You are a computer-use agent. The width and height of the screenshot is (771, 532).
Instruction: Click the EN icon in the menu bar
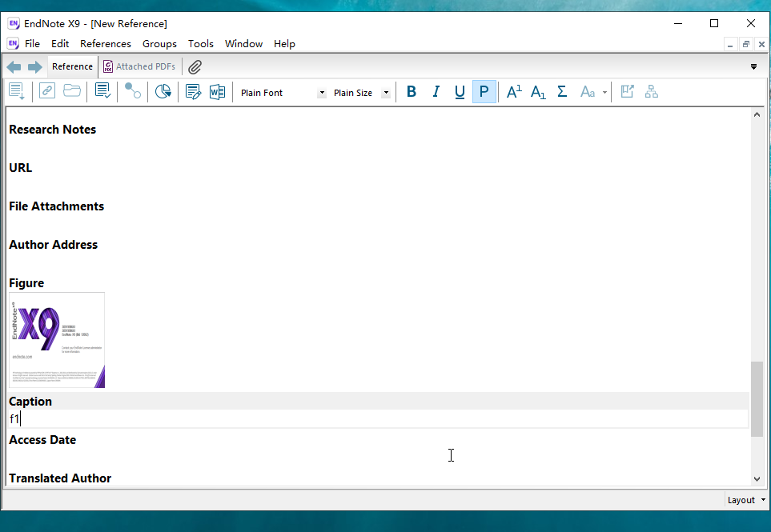(13, 43)
